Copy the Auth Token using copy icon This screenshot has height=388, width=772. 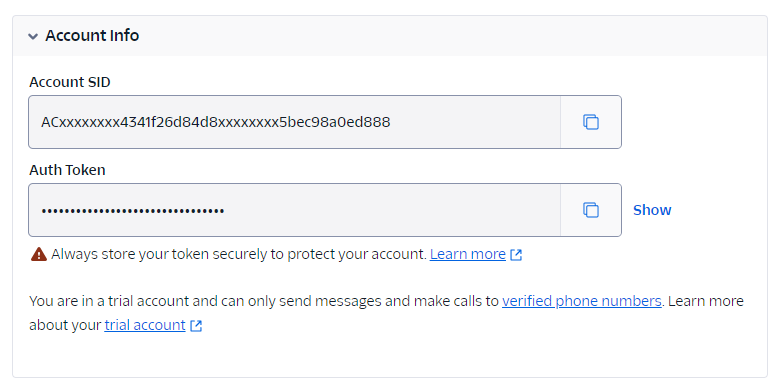tap(591, 210)
